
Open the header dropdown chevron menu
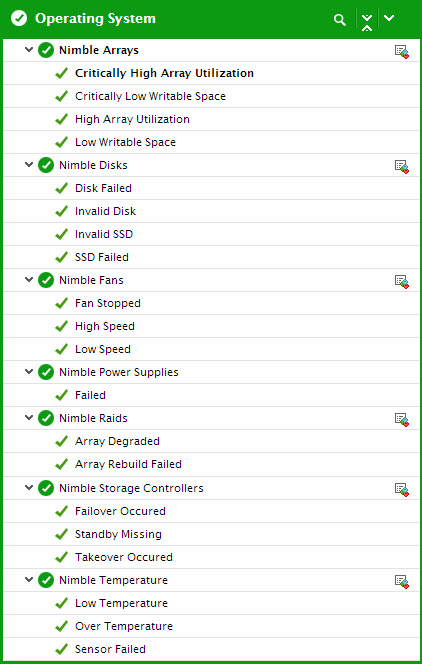click(x=389, y=18)
